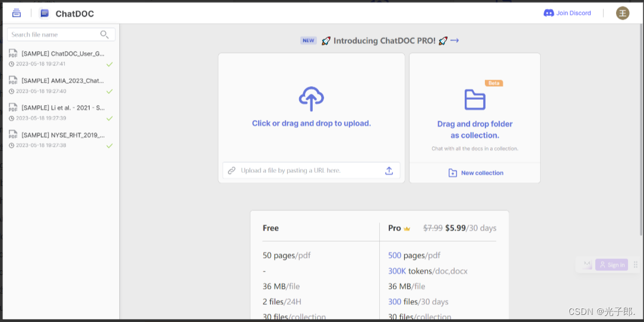Click the icon left of Sign in
Viewport: 644px width, 322px height.
(587, 264)
